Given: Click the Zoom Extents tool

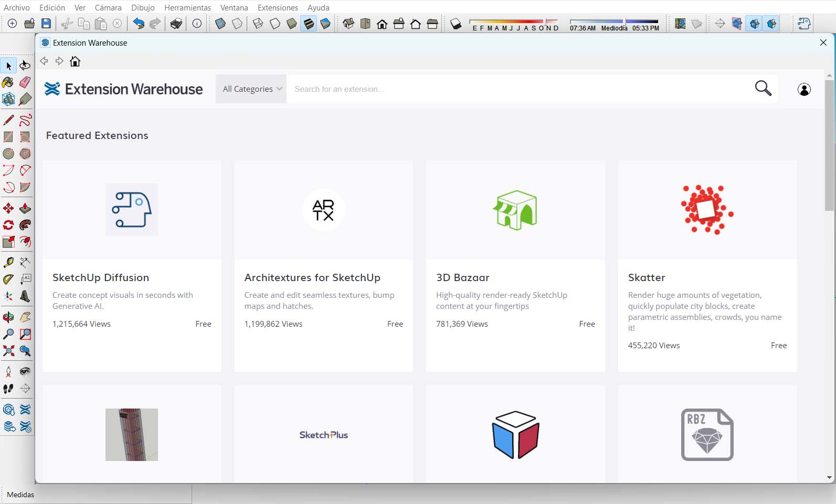Looking at the screenshot, I should [8, 351].
